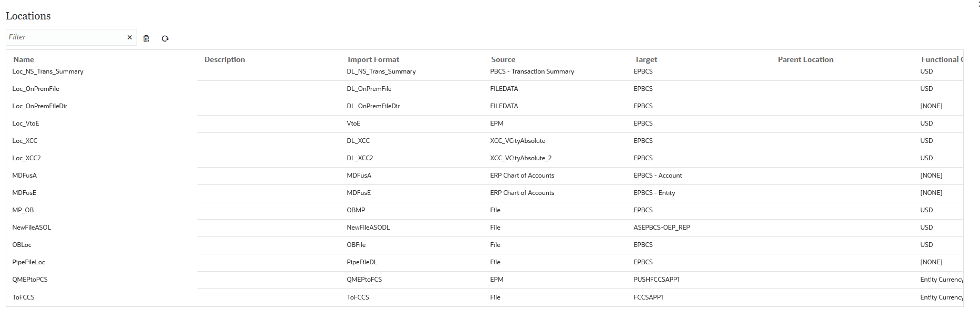Viewport: 980px width, 320px height.
Task: Click the Source column header
Action: point(503,59)
